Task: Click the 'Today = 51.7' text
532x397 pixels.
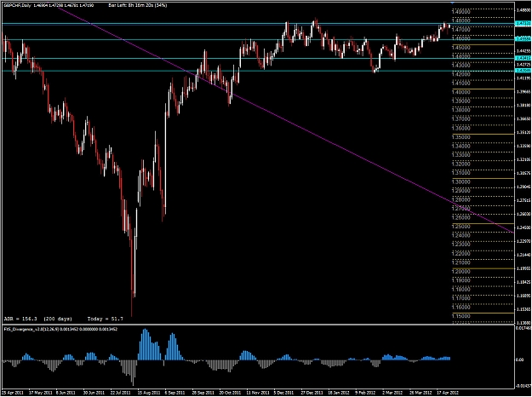Action: point(106,319)
